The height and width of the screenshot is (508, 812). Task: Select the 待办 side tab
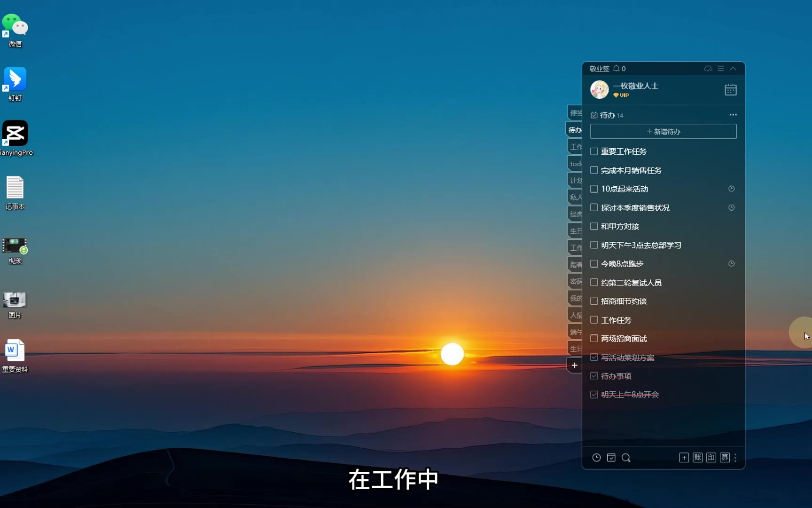pyautogui.click(x=574, y=130)
